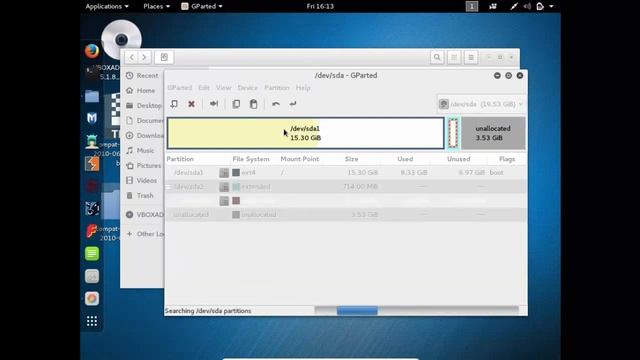Click the ext4 file system color swatch
The height and width of the screenshot is (360, 640).
click(x=236, y=173)
